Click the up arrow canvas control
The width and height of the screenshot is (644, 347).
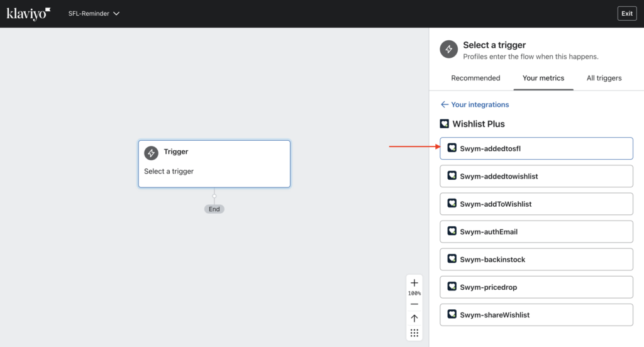414,318
